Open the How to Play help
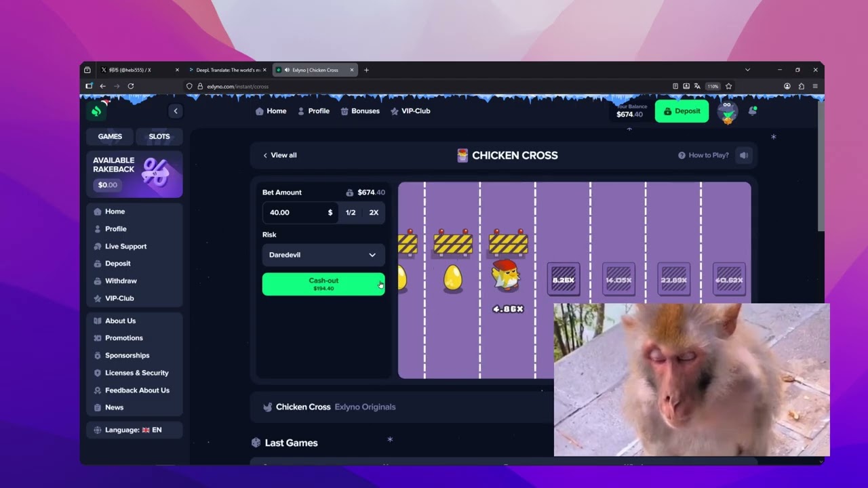 (703, 155)
